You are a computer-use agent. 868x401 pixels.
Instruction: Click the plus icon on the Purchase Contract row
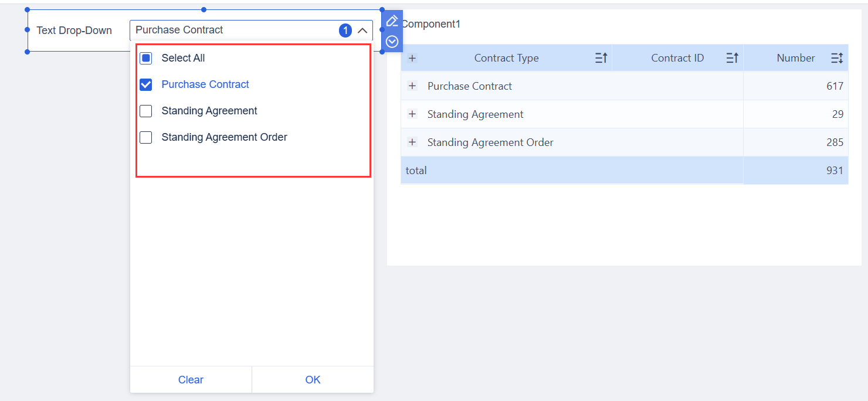pyautogui.click(x=412, y=86)
